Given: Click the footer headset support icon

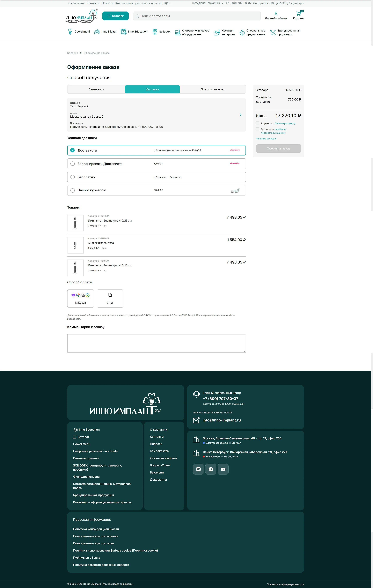Looking at the screenshot, I should (x=196, y=394).
